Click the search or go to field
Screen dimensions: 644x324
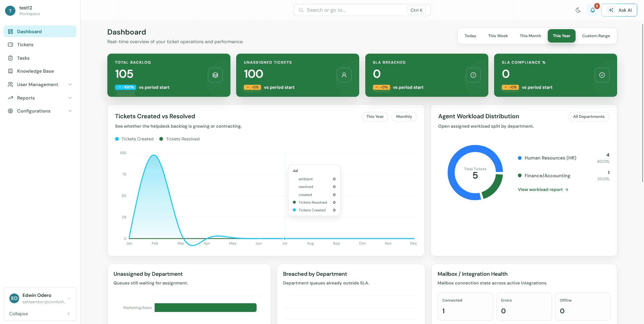(362, 10)
